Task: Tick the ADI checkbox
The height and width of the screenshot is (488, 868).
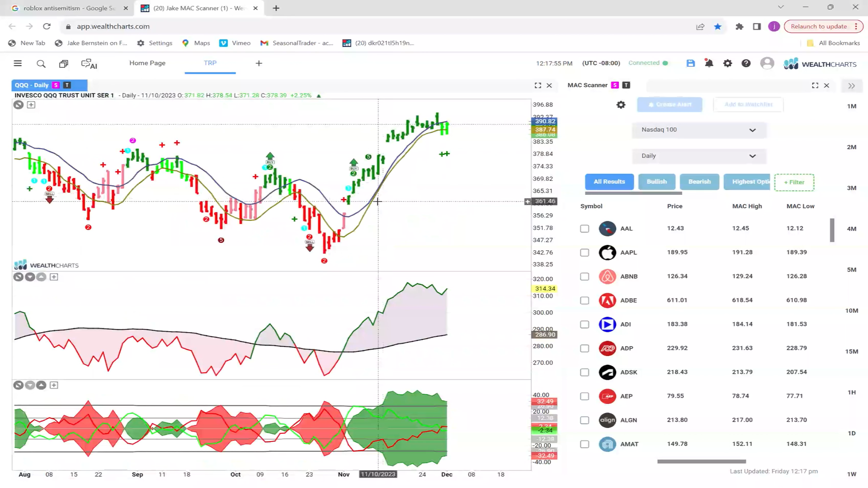Action: (585, 324)
